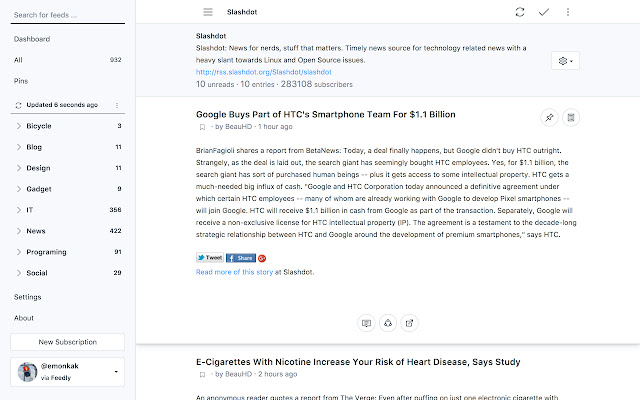Screen dimensions: 640x400
Task: Mark all as read checkmark icon
Action: [544, 12]
